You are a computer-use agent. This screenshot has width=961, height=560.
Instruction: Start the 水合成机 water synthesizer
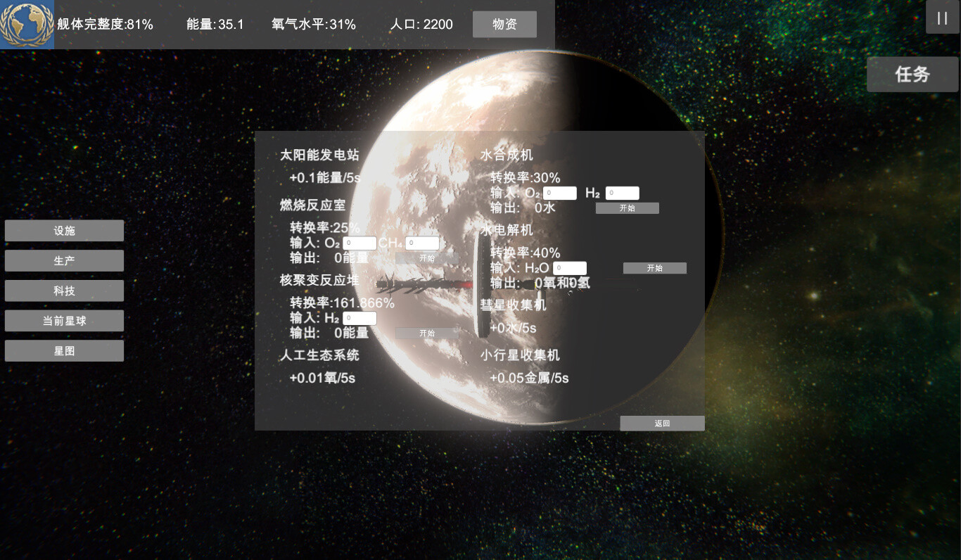[x=628, y=208]
